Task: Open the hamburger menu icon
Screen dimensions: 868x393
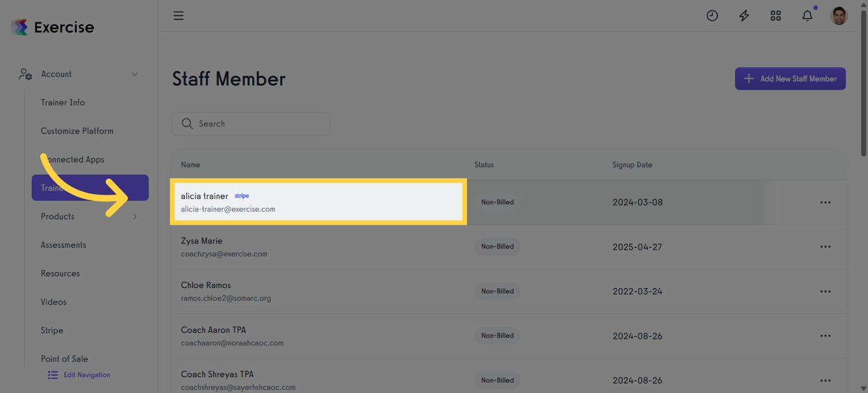Action: point(179,16)
